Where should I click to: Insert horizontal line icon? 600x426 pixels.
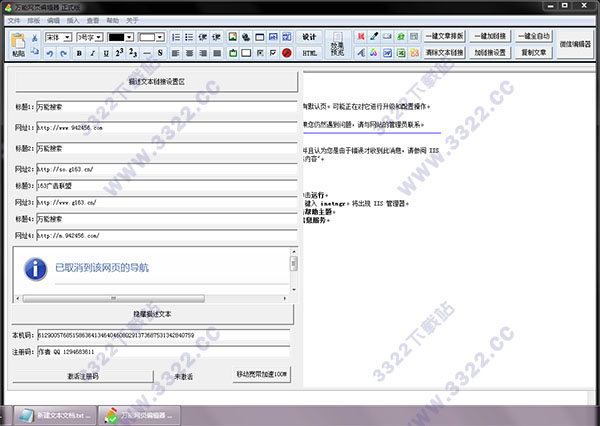point(147,53)
